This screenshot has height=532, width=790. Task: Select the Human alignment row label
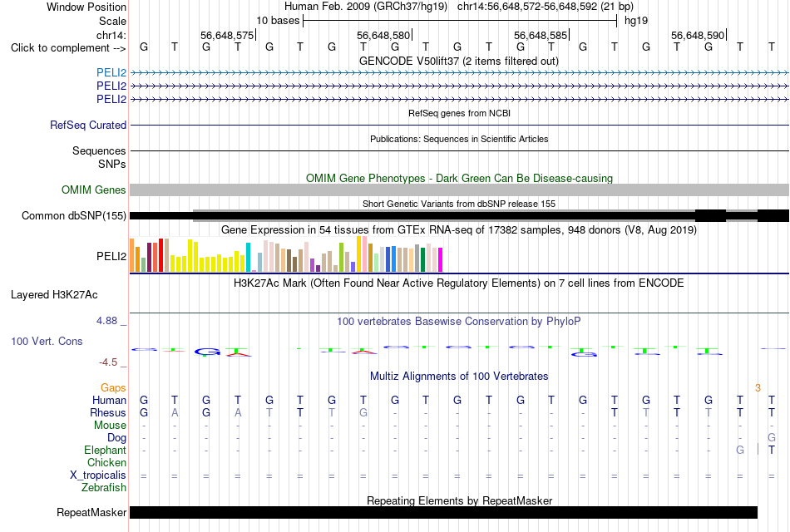click(x=109, y=400)
